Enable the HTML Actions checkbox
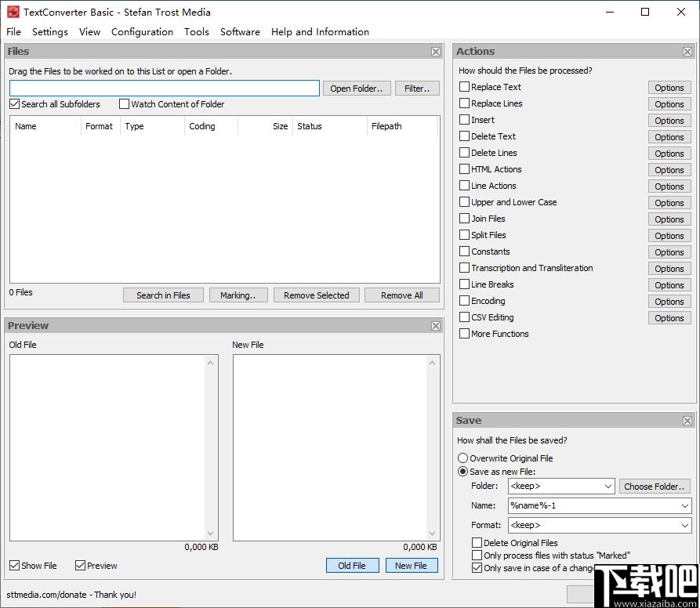 [x=464, y=169]
